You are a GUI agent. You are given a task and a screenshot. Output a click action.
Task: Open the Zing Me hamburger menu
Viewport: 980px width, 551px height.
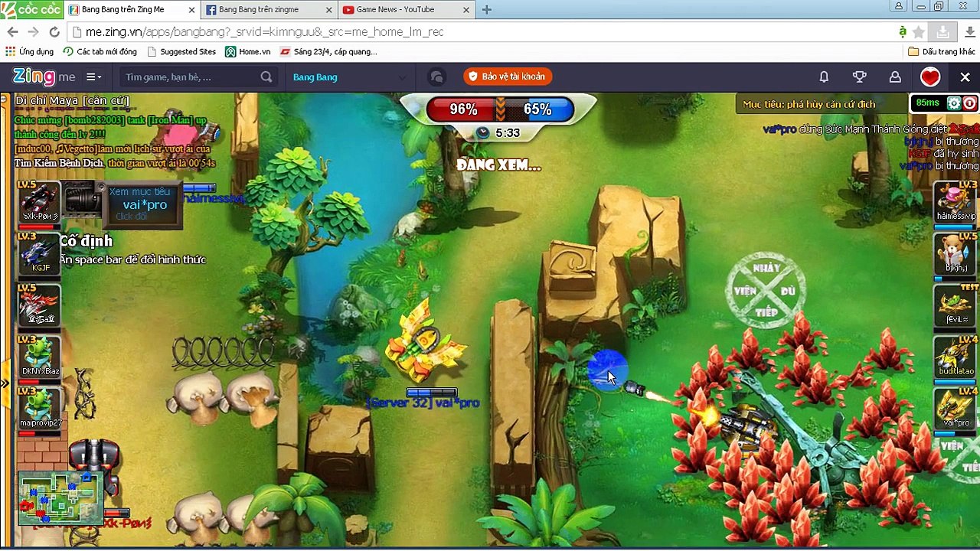coord(93,77)
